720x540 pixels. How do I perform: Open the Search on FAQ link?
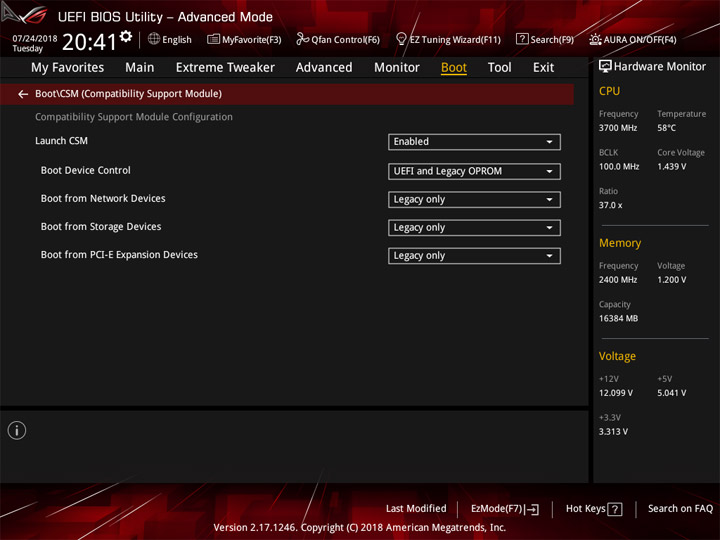coord(680,508)
